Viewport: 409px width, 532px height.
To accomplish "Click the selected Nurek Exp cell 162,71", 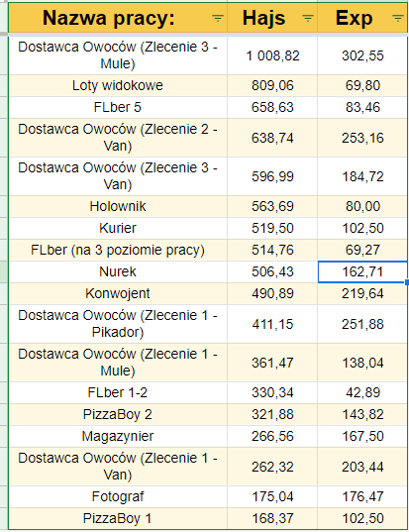I will pos(362,271).
